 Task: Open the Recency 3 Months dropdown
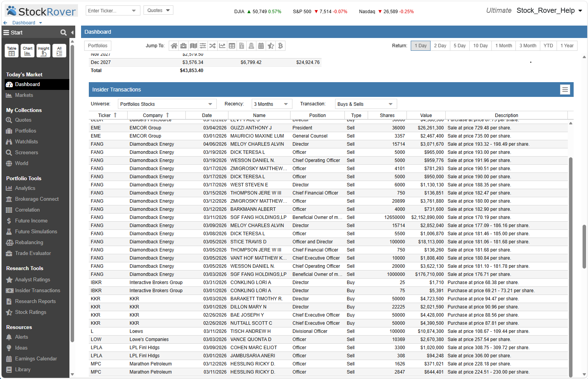click(272, 104)
